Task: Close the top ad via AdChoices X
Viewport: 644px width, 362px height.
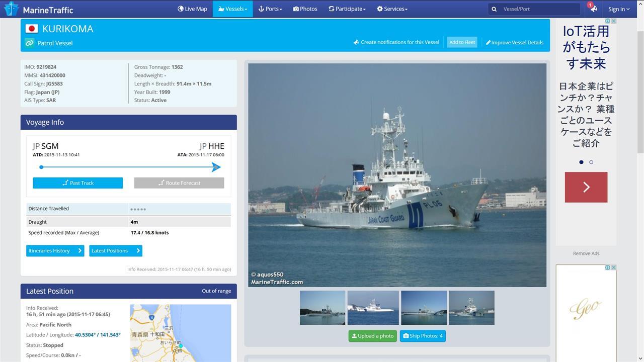Action: point(613,21)
